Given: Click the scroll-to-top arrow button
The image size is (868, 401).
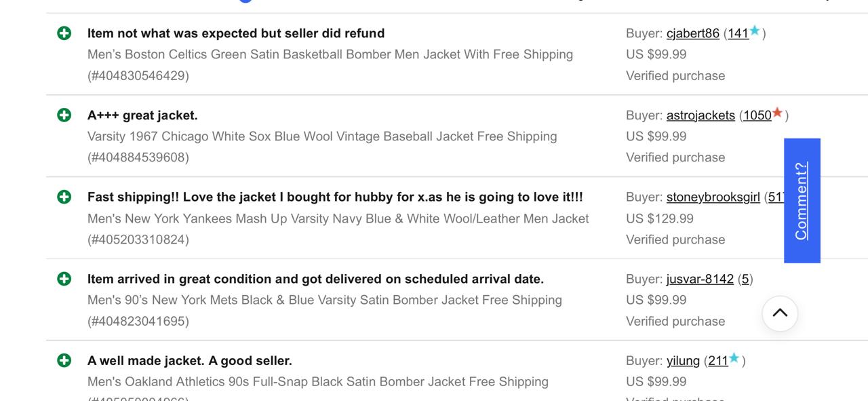Looking at the screenshot, I should 780,313.
